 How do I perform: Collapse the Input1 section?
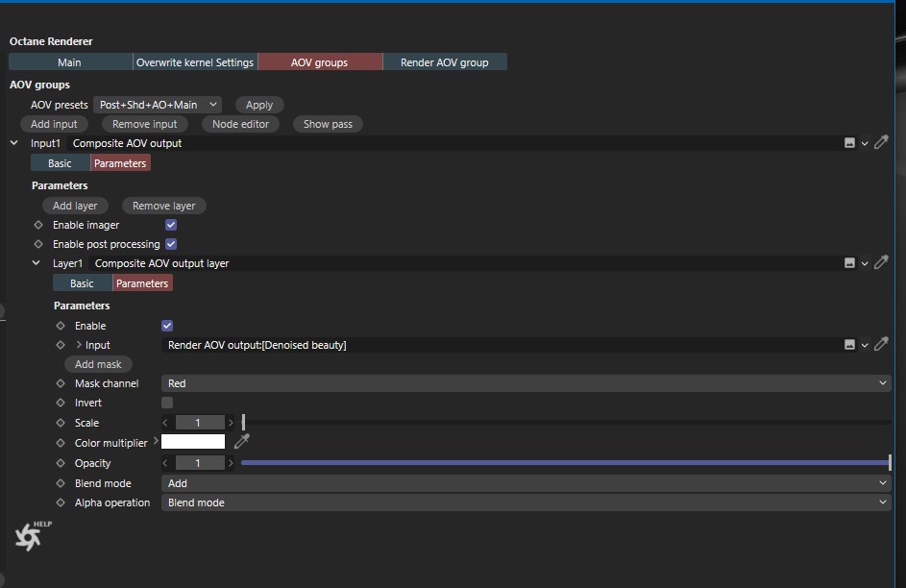tap(13, 142)
